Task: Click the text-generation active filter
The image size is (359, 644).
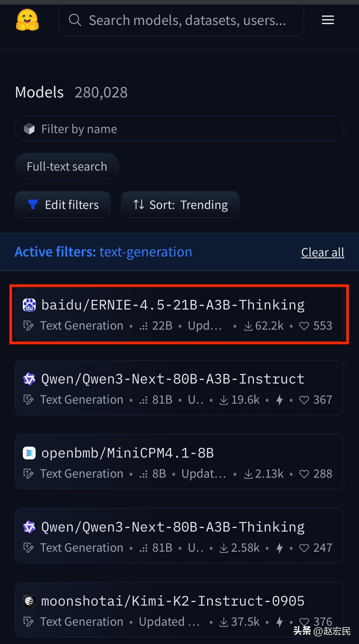Action: tap(146, 252)
